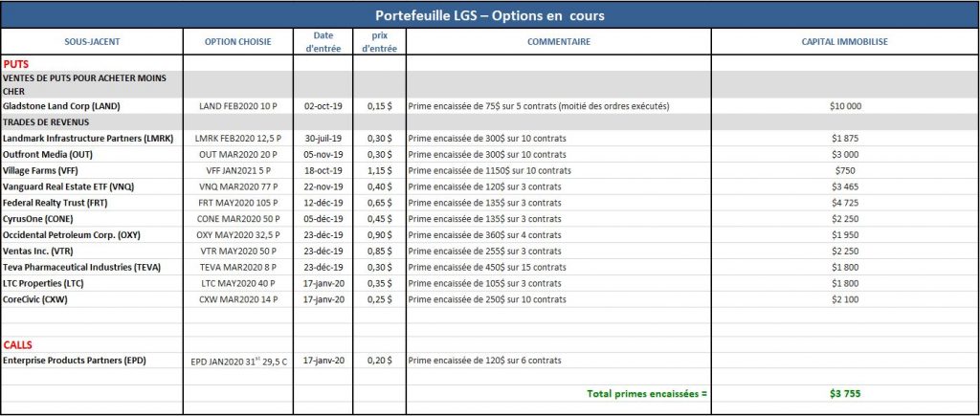Click Federal Realty Trust capital $4 725
Screen dimensions: 980x416
[844, 203]
